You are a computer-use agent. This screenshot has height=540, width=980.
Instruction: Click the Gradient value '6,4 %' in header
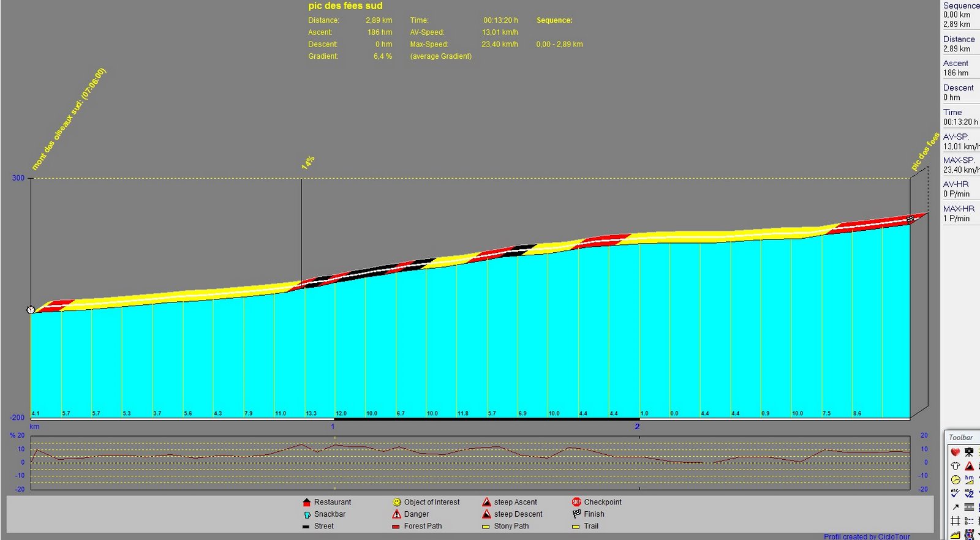pyautogui.click(x=383, y=56)
